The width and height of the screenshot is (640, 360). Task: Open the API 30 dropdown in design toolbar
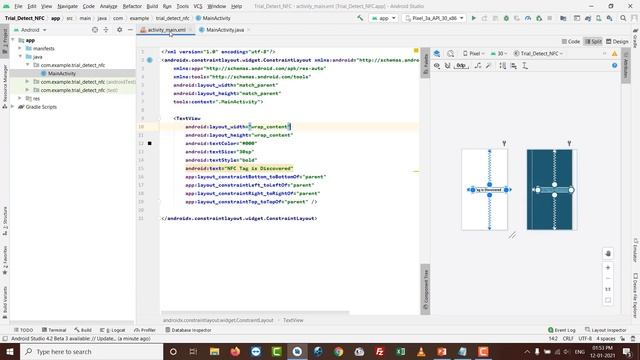coord(498,53)
